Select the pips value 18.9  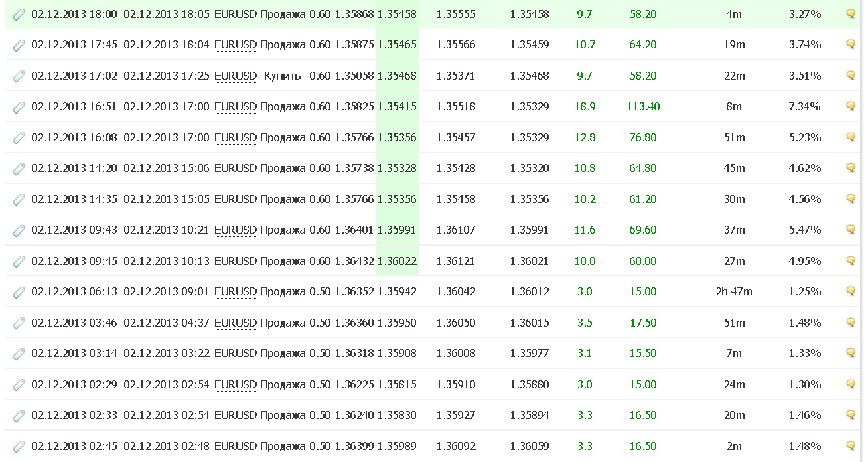(585, 106)
